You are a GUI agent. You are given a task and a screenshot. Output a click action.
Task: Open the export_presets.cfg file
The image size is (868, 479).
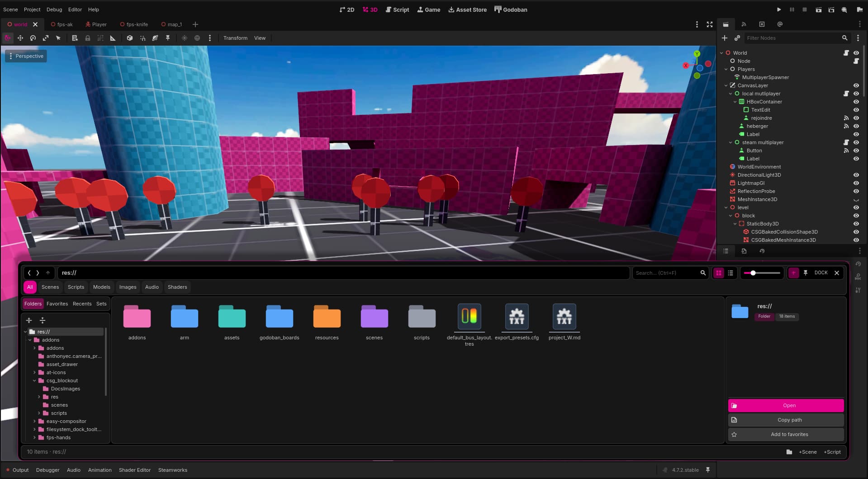(517, 322)
